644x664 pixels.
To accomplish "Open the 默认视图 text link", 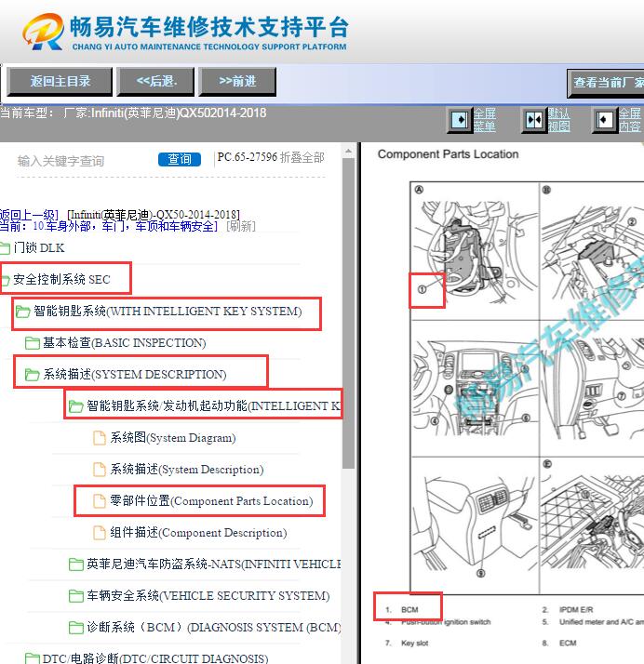I will tap(558, 120).
